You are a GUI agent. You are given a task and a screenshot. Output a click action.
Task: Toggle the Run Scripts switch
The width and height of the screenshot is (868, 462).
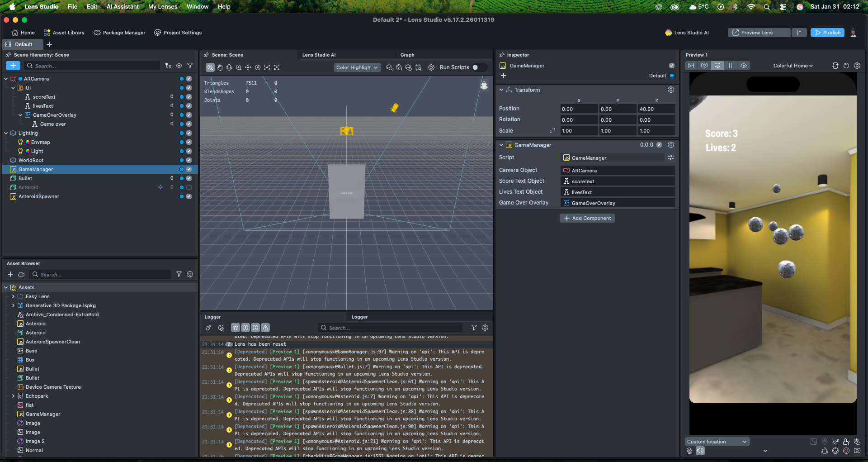click(479, 67)
